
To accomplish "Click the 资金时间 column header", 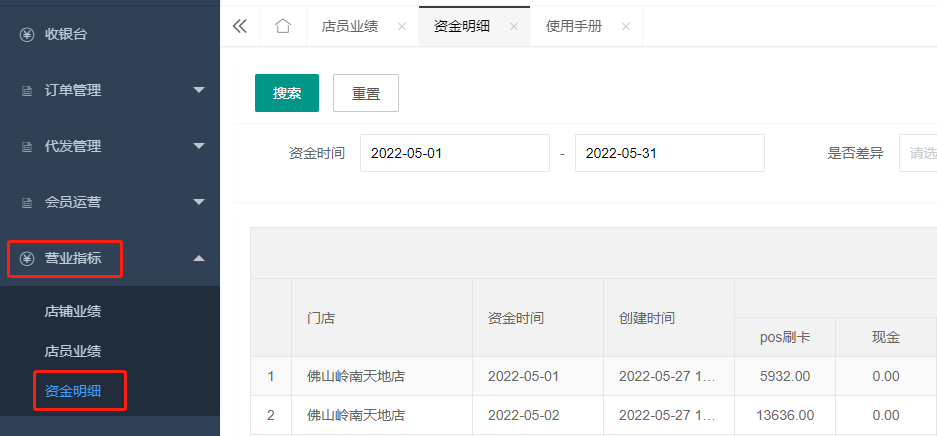I will pos(538,318).
